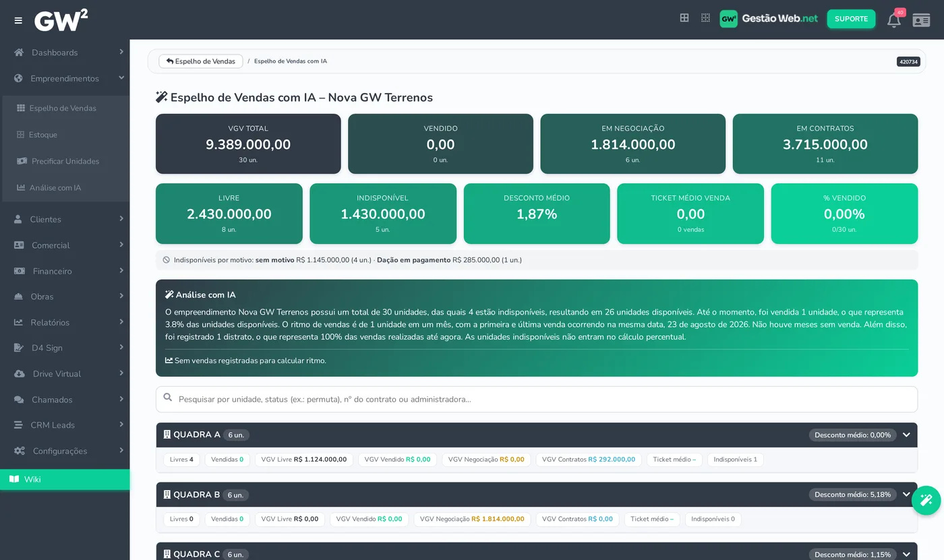Click QUADRA A 'VGV Contratos R$ 292.000,00' chip
The height and width of the screenshot is (560, 944).
589,460
